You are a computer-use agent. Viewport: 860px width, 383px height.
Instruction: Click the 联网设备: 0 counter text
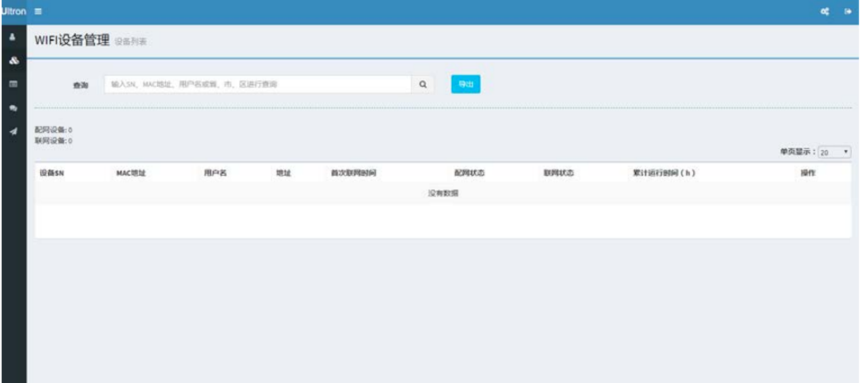[x=54, y=140]
